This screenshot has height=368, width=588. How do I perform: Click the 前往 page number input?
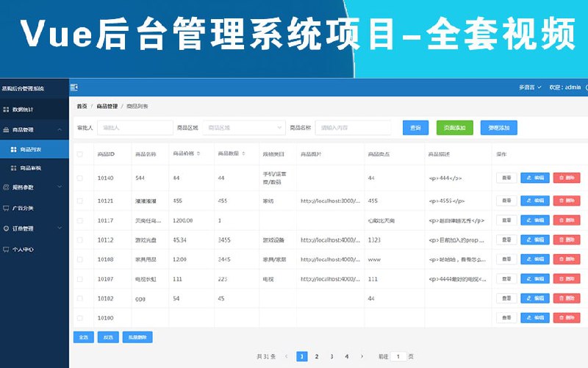click(398, 356)
